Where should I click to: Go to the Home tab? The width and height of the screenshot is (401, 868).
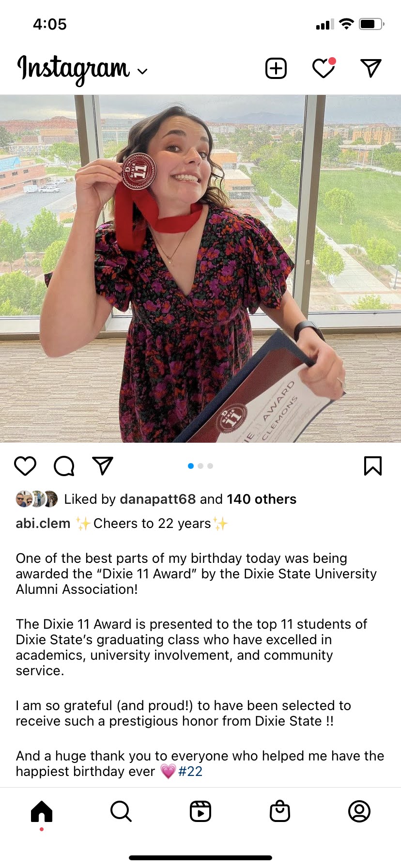[42, 811]
